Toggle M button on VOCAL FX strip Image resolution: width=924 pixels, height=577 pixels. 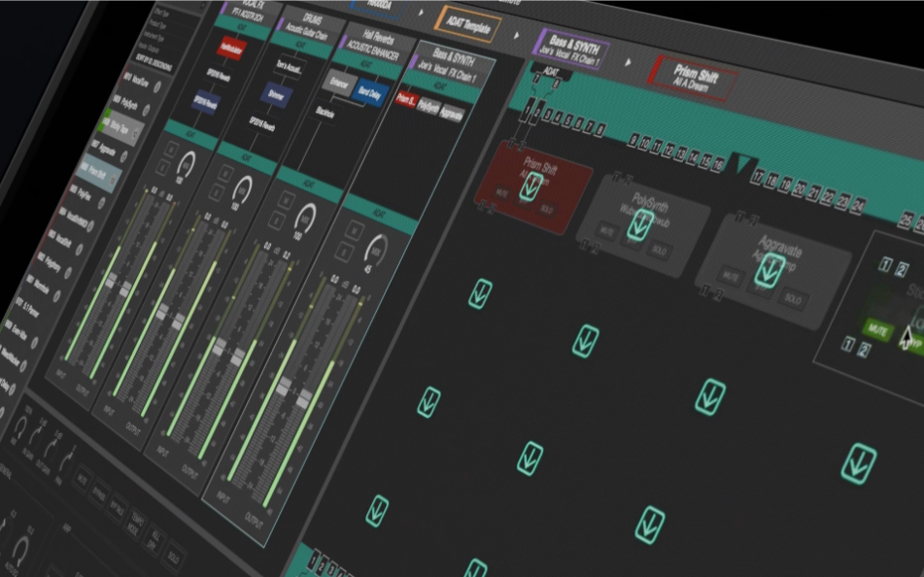tap(171, 150)
